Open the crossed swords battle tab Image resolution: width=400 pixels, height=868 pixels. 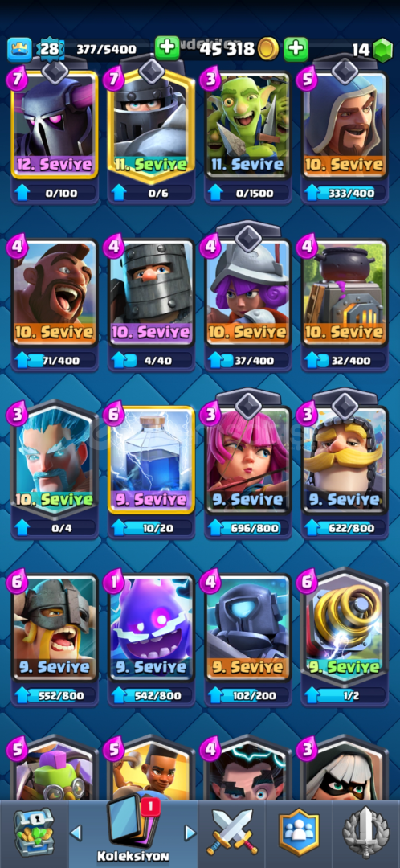pyautogui.click(x=232, y=832)
